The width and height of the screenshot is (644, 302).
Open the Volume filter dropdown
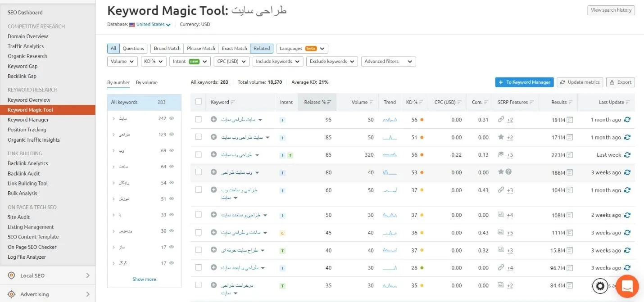(122, 61)
